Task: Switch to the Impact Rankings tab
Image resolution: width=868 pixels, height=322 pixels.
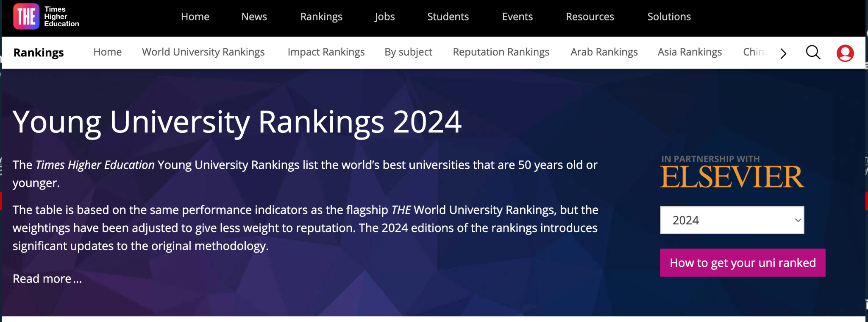Action: click(326, 52)
